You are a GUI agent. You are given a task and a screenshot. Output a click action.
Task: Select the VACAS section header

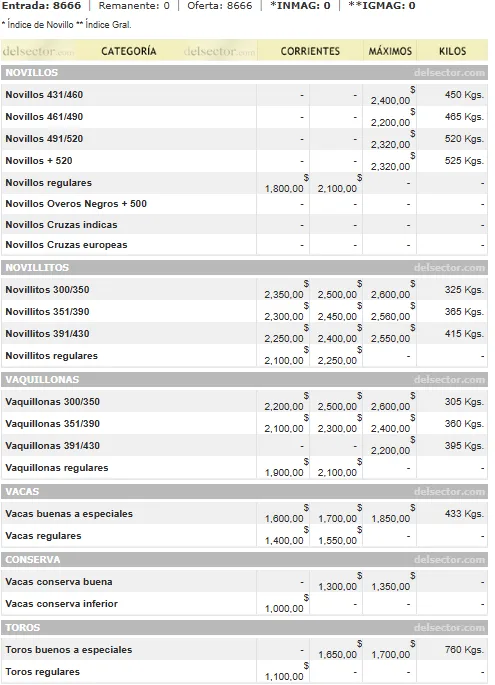tap(244, 491)
